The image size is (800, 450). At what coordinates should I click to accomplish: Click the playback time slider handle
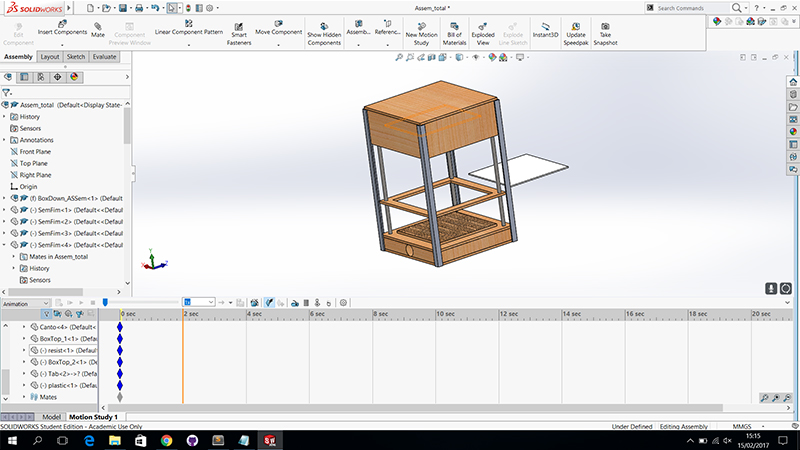(105, 302)
